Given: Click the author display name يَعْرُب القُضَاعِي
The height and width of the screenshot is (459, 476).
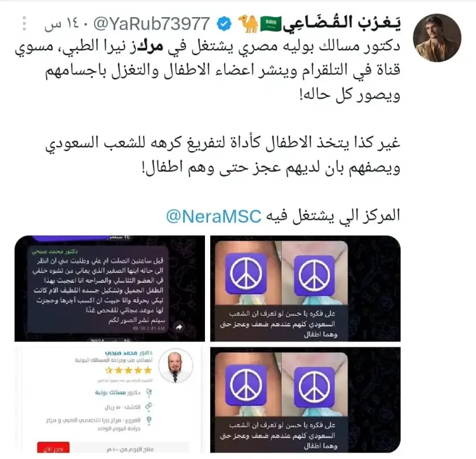Looking at the screenshot, I should [x=342, y=23].
